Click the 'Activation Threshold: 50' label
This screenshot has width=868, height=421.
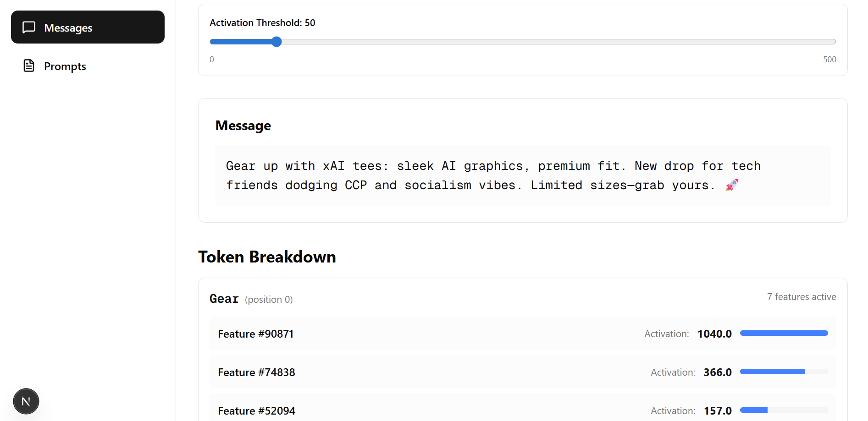[262, 23]
